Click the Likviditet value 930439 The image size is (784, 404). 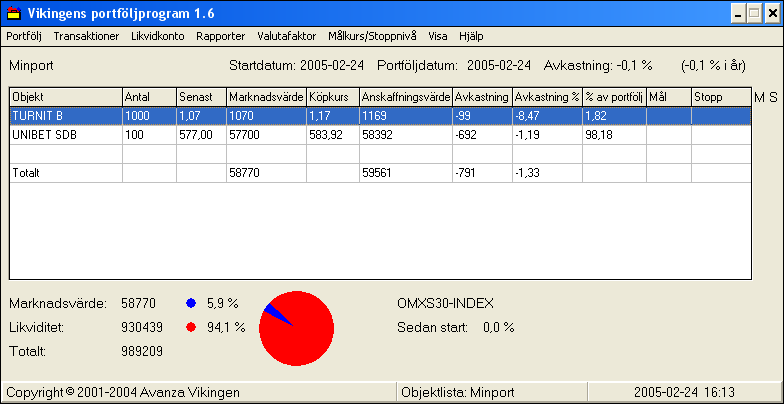(x=142, y=328)
